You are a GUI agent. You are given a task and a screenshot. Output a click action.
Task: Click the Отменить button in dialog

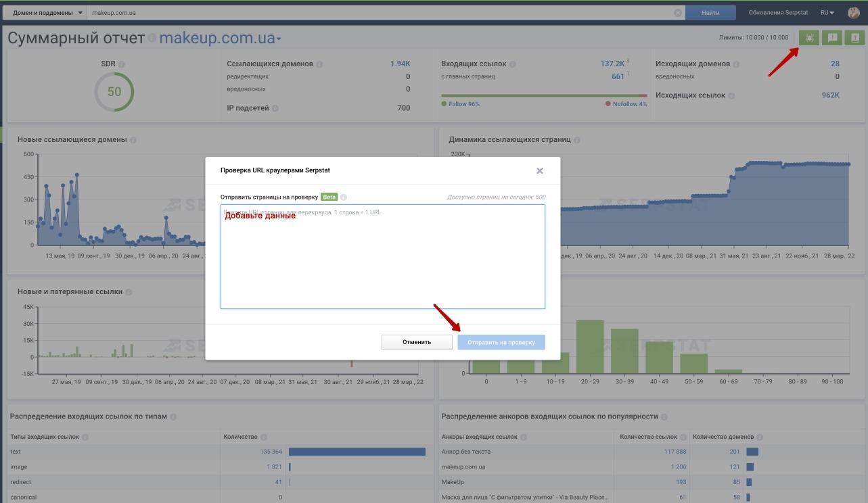click(417, 342)
